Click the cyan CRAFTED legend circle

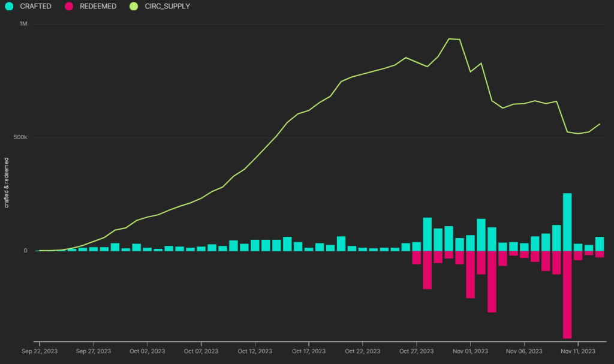coord(9,6)
